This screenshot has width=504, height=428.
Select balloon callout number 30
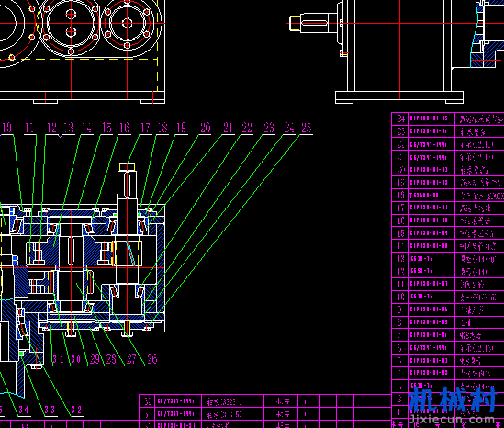(76, 359)
